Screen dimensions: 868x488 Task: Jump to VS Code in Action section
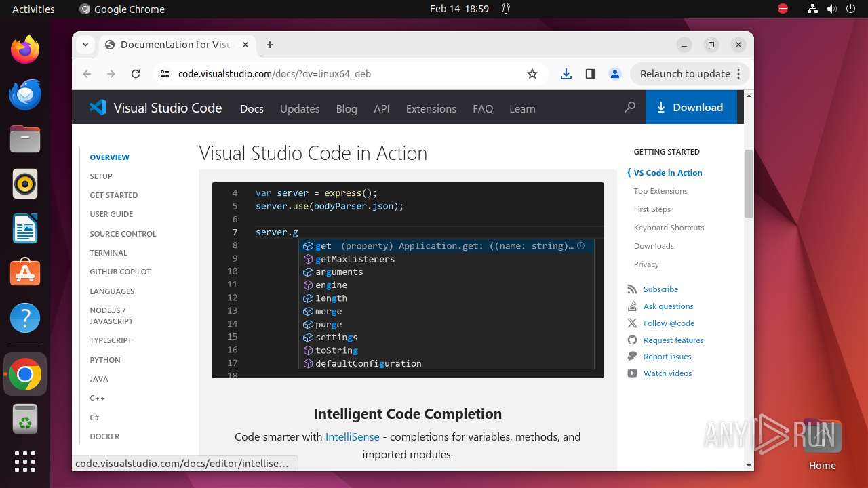coord(668,173)
